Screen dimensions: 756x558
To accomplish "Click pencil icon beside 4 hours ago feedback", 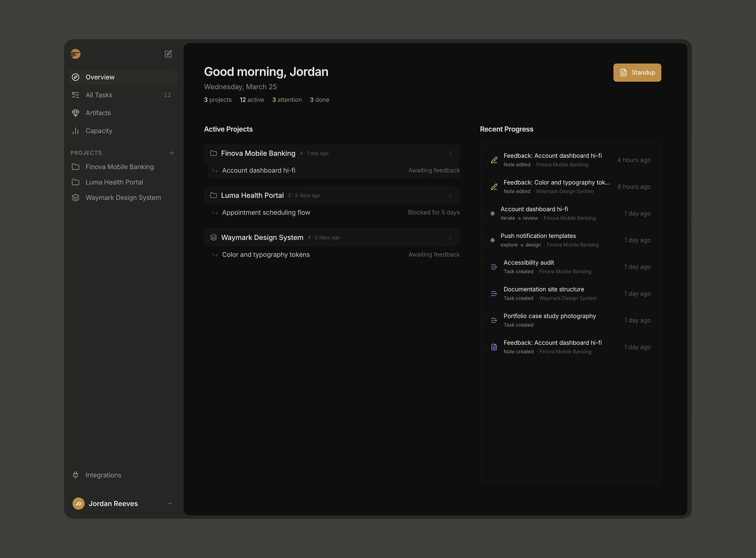I will click(x=494, y=160).
